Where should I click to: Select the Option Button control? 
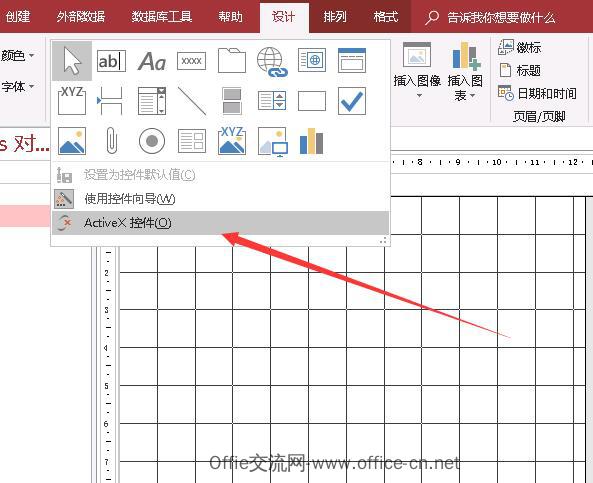coord(152,141)
